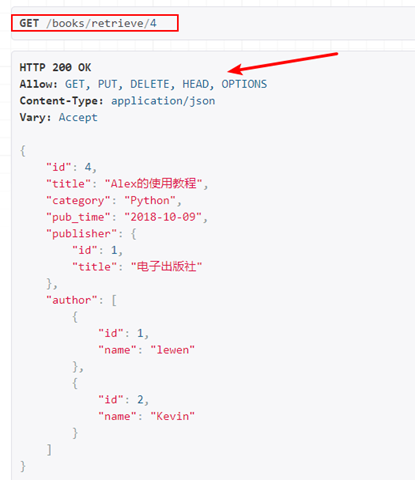Click the Content-Type header label
The height and width of the screenshot is (480, 415).
(x=62, y=101)
